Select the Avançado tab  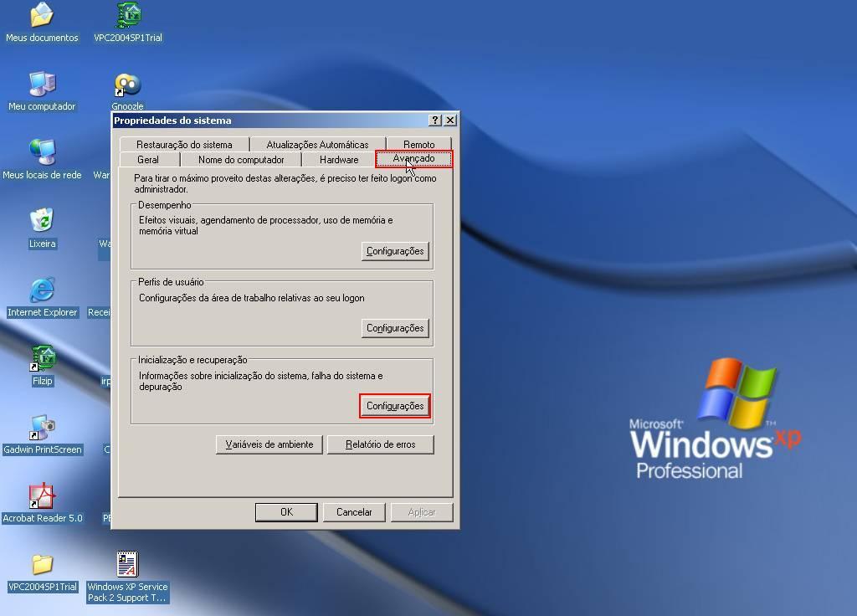pos(413,158)
